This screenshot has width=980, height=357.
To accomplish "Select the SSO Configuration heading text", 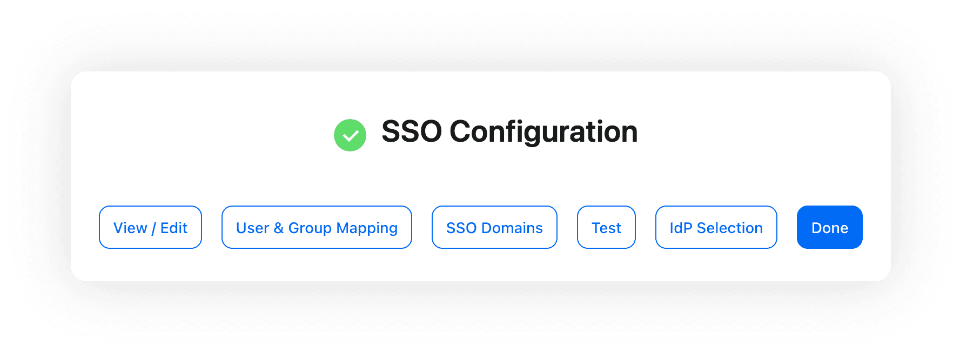I will click(509, 132).
